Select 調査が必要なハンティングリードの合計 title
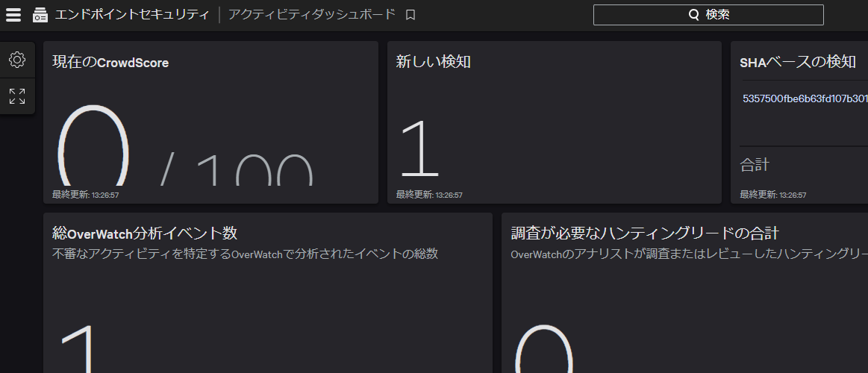The image size is (868, 373). pos(645,233)
